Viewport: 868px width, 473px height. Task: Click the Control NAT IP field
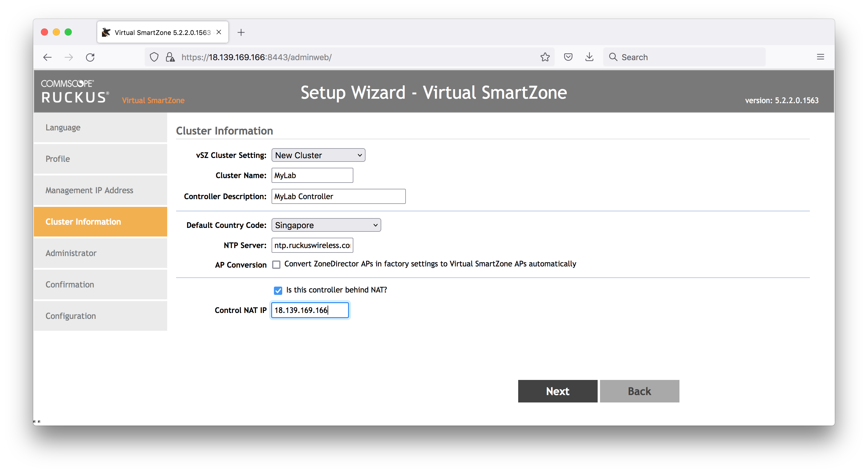310,310
